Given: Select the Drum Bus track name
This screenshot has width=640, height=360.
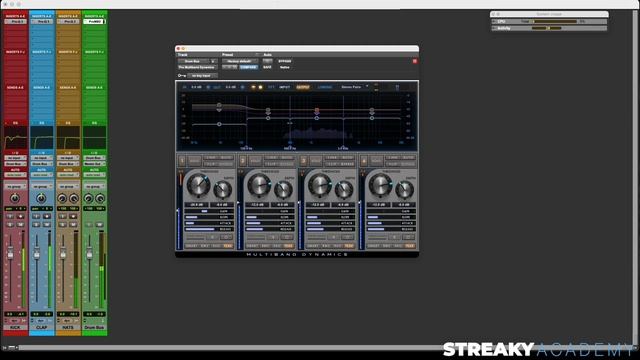Looking at the screenshot, I should pos(94,327).
